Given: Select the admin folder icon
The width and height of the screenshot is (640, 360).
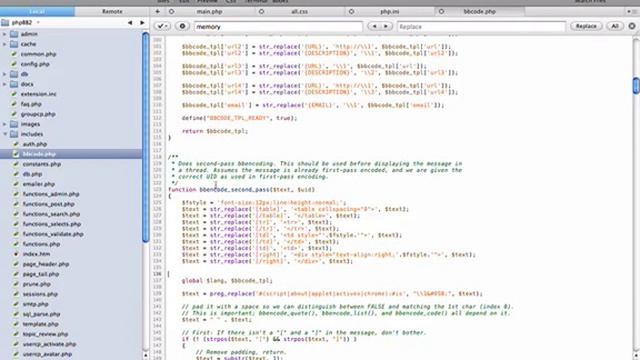Looking at the screenshot, I should [14, 34].
